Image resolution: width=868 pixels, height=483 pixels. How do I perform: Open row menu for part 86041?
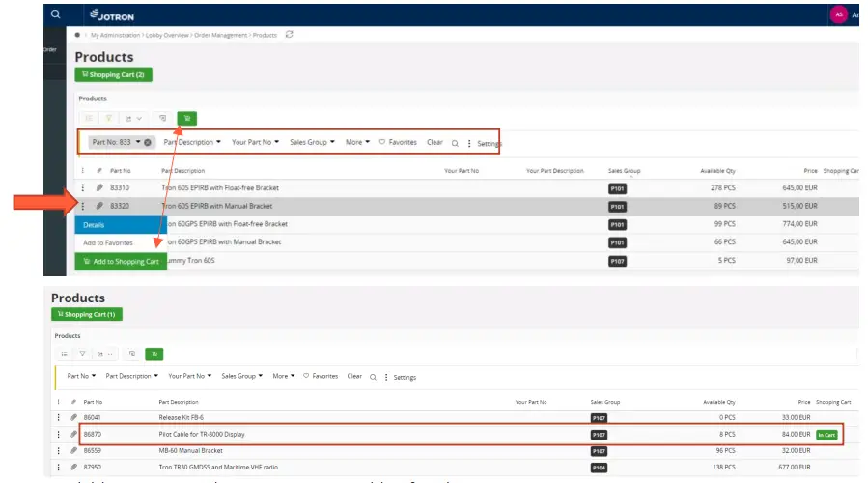pos(59,417)
